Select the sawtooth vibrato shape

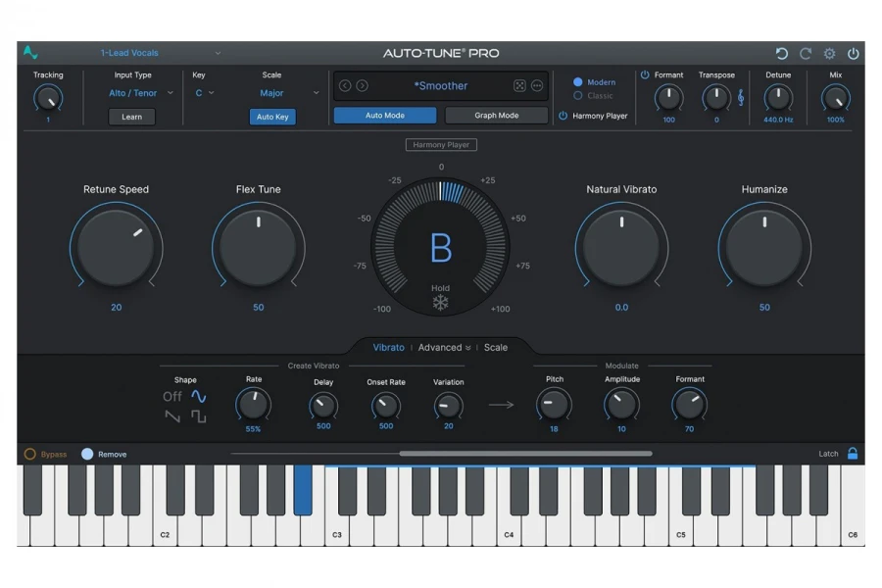point(172,416)
